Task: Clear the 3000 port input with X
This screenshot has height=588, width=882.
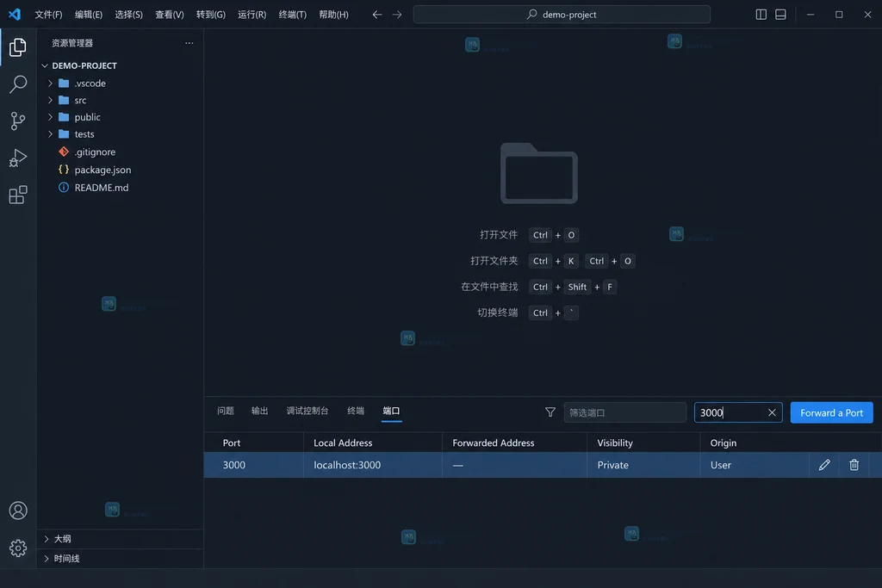Action: pyautogui.click(x=772, y=412)
